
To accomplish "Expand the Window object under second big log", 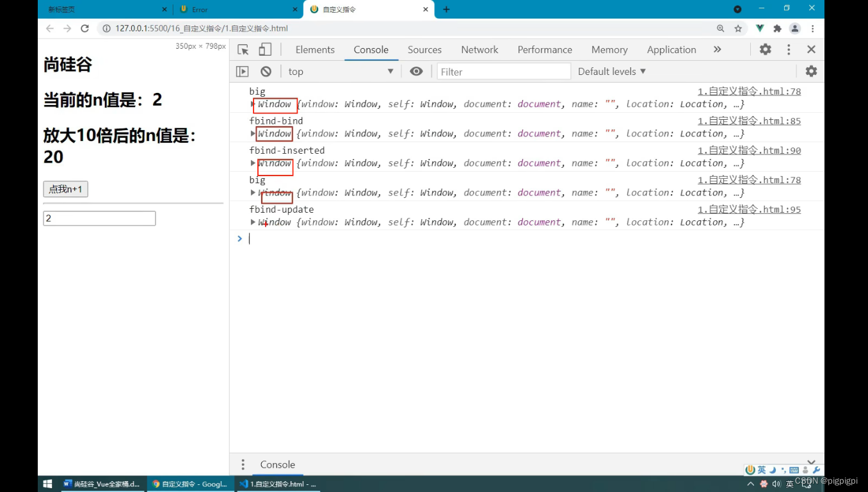I will pos(253,192).
